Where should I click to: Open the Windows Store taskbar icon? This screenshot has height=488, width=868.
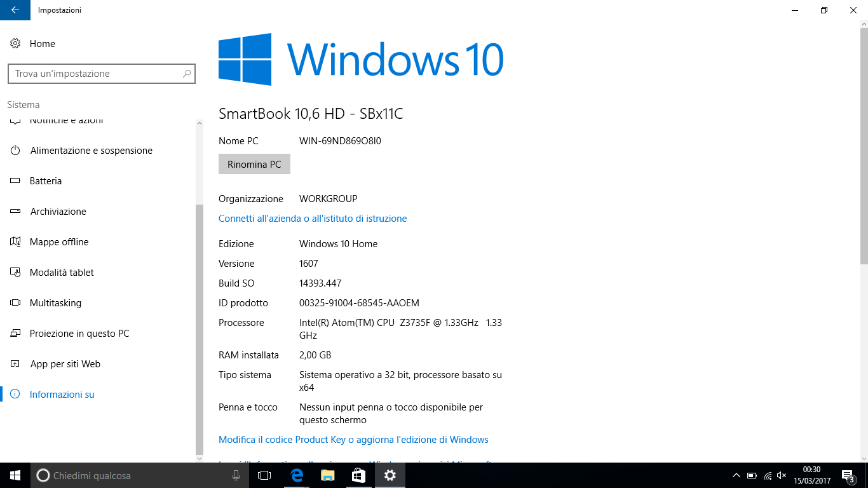click(x=358, y=475)
